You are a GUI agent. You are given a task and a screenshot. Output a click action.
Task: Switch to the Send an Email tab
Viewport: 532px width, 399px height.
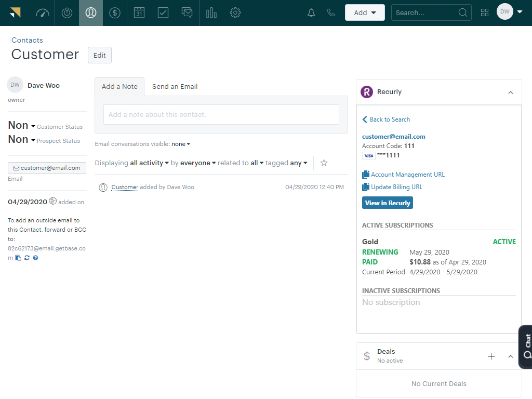point(175,87)
